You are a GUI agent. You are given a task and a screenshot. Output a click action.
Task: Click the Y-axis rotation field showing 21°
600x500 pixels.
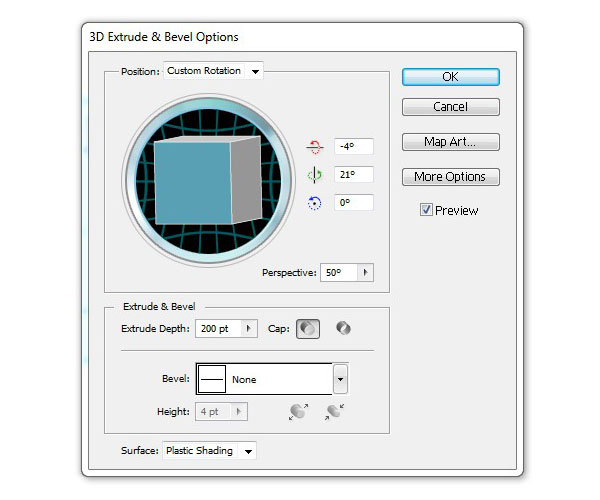(x=354, y=174)
